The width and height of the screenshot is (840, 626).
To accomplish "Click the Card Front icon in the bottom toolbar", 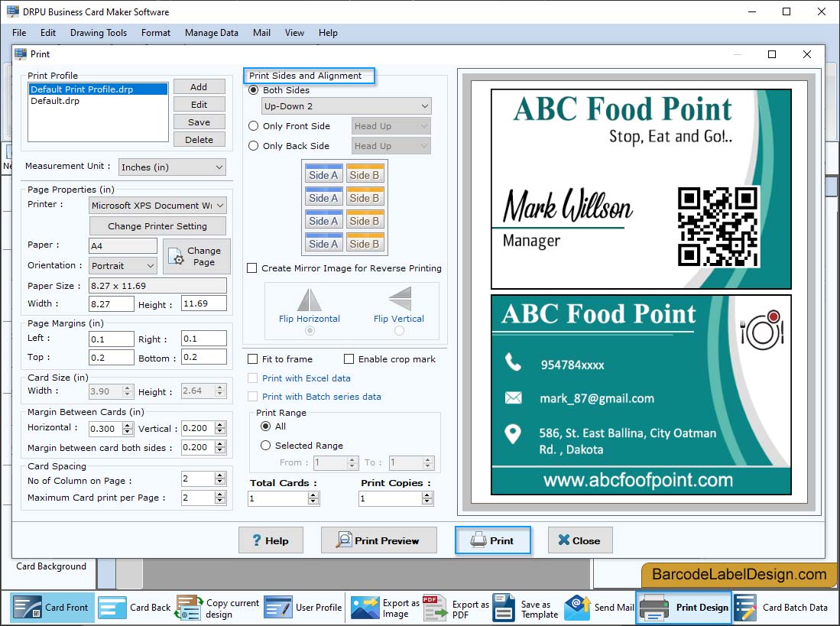I will click(28, 607).
